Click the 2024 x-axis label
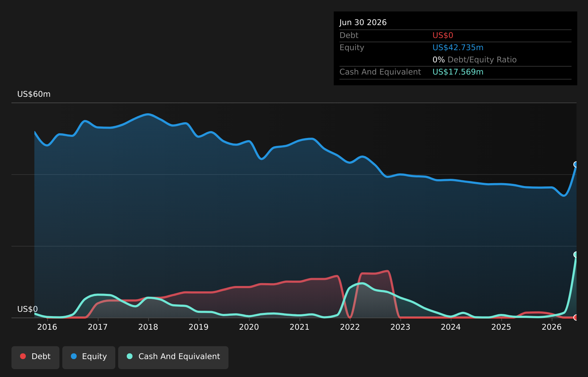 tap(451, 327)
